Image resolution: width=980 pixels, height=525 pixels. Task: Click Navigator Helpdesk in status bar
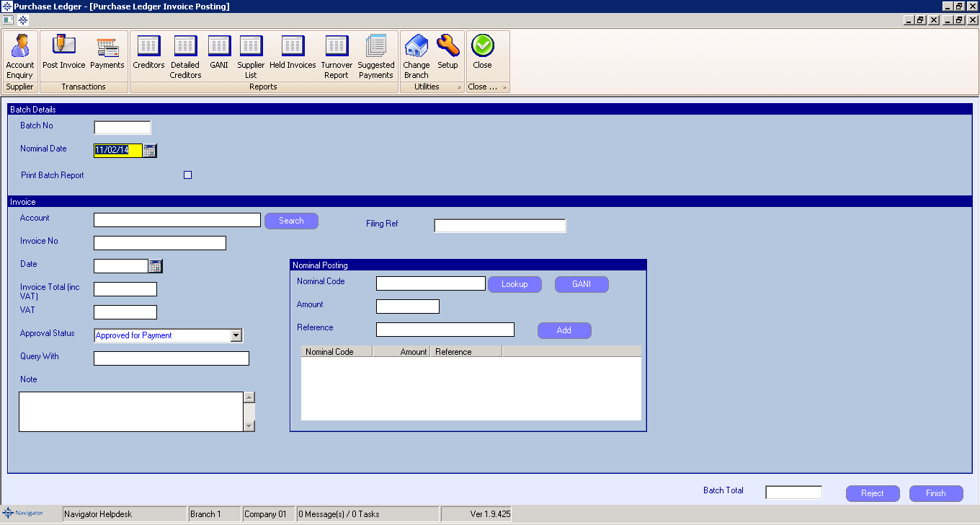click(x=125, y=514)
